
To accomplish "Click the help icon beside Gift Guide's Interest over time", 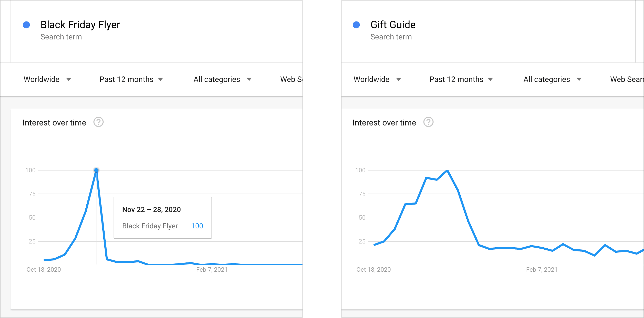I will 428,122.
